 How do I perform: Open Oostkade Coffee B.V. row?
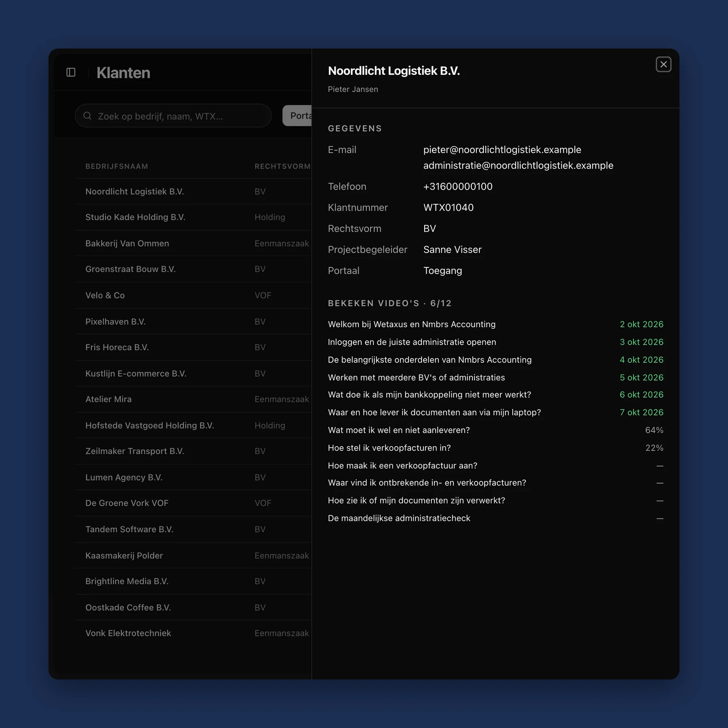click(x=193, y=607)
